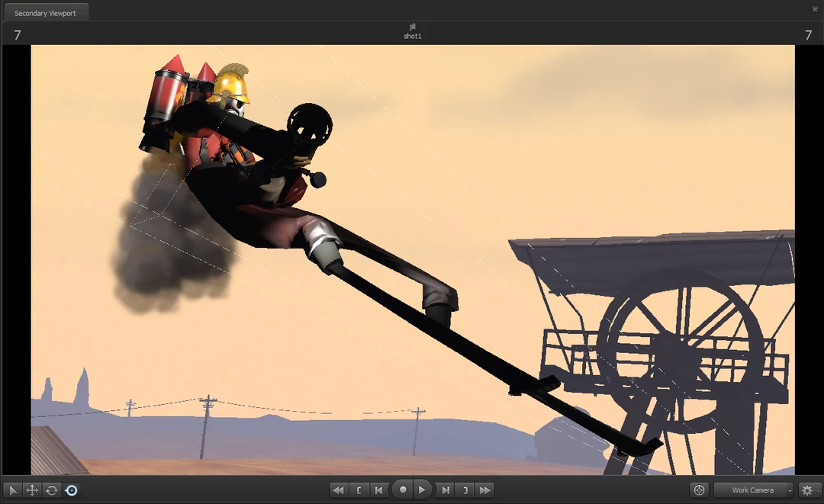Select the rotate manipulator tool

[50, 490]
